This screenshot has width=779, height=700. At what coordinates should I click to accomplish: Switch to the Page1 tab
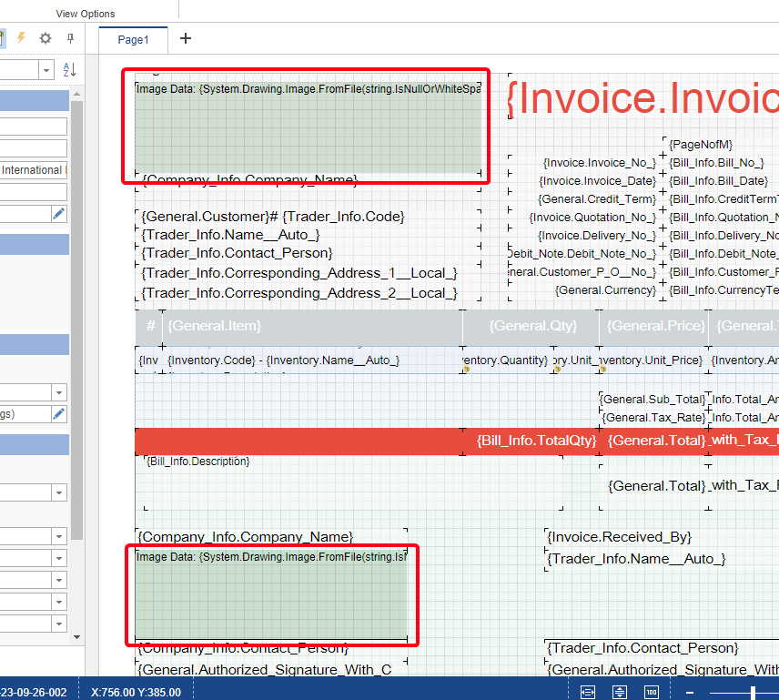tap(133, 39)
